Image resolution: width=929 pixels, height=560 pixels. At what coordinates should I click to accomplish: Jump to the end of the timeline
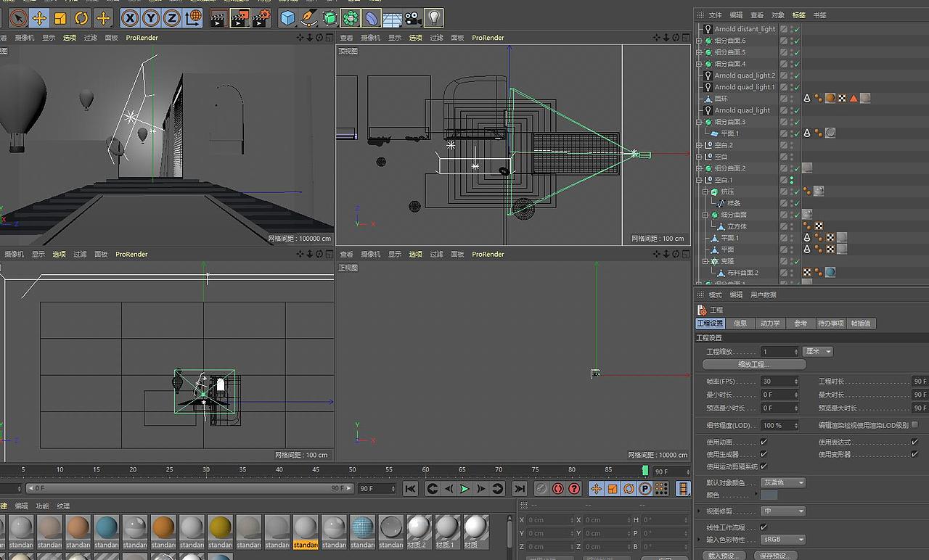[519, 489]
